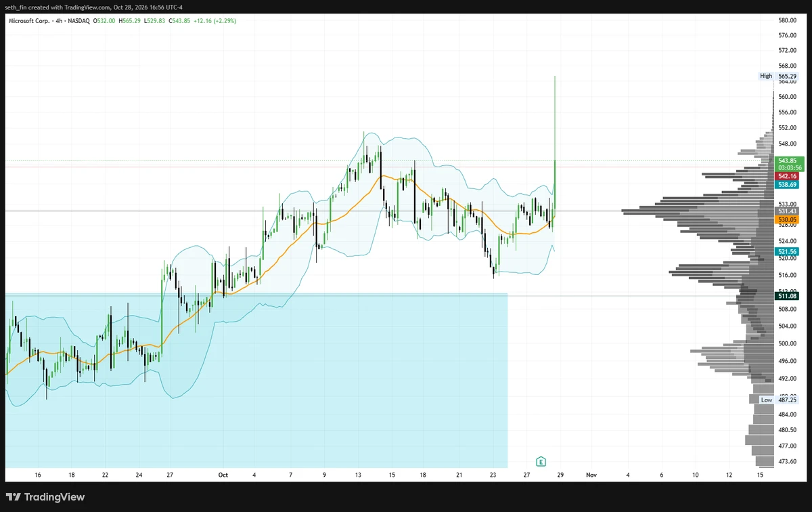Click the red 542.16 price label
The width and height of the screenshot is (812, 512).
(x=787, y=176)
